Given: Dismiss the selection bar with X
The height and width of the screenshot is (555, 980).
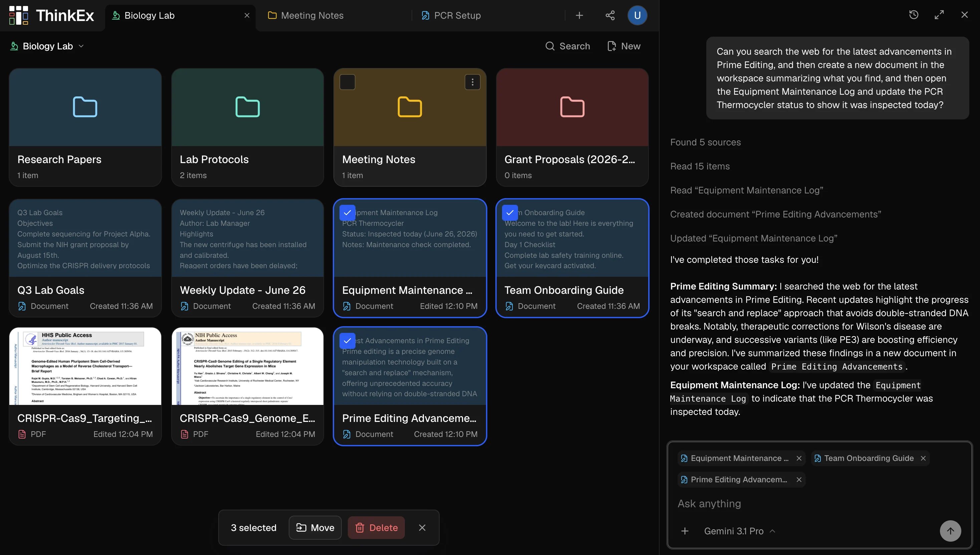Looking at the screenshot, I should pyautogui.click(x=422, y=528).
